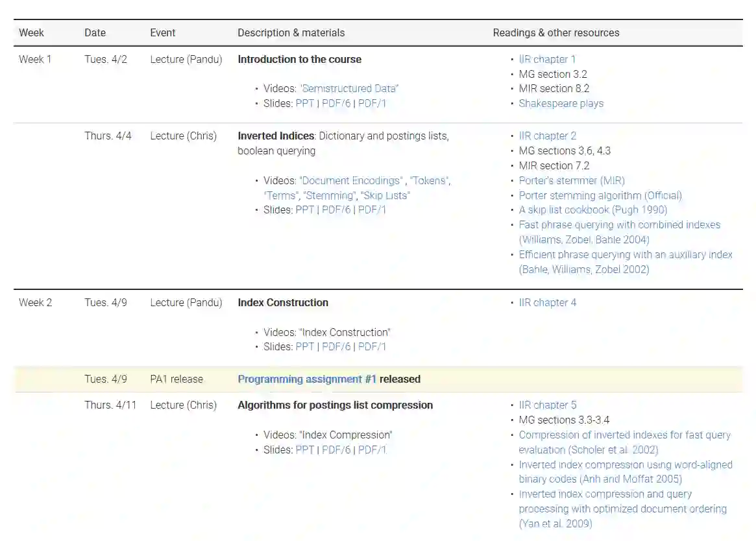The width and height of the screenshot is (756, 541).
Task: Open Efficient phrase querying auxiliary index paper
Action: point(625,254)
